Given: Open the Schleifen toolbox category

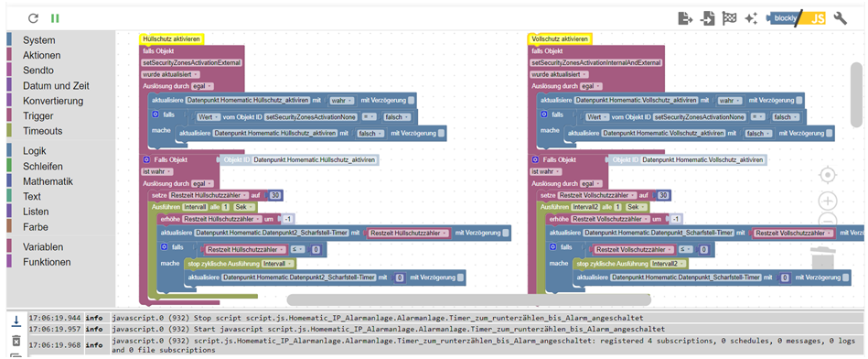Looking at the screenshot, I should click(x=43, y=166).
